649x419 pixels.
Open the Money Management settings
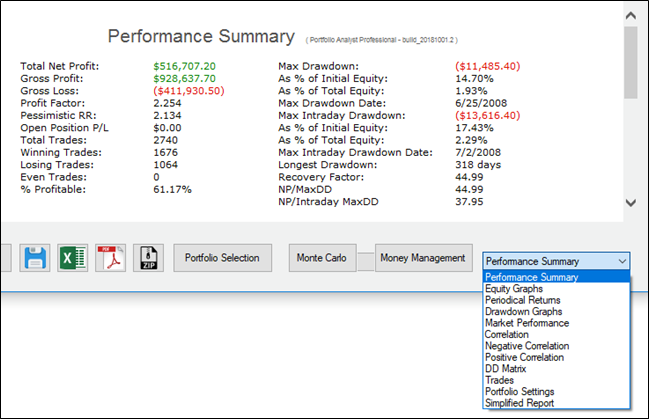pyautogui.click(x=424, y=258)
